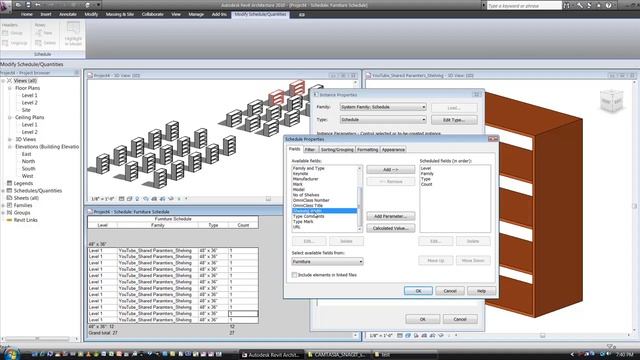Click the Legends icon in Project Browser
Viewport: 640px width, 360px height.
(9, 183)
